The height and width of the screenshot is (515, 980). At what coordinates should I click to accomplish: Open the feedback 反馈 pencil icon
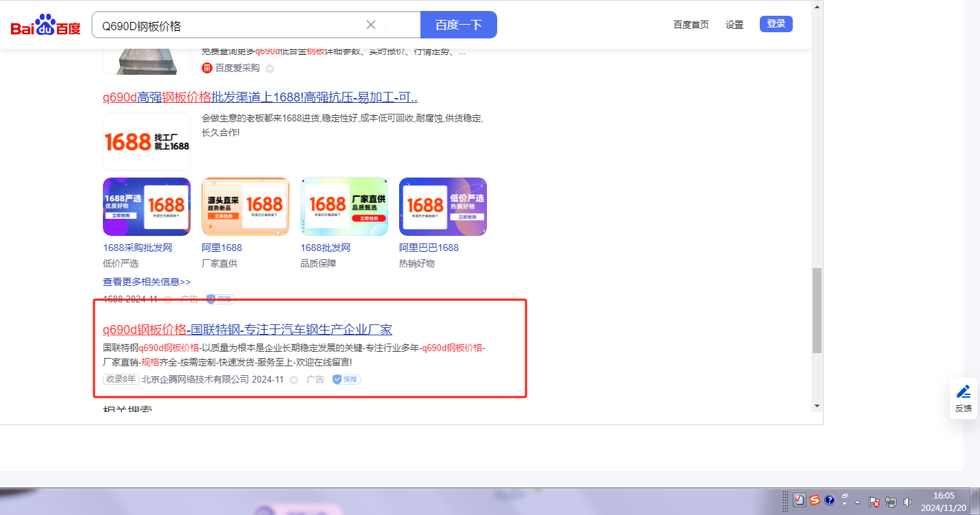click(x=964, y=392)
